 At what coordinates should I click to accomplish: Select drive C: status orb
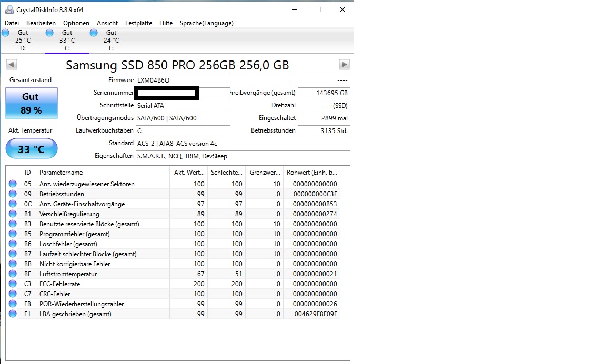(49, 33)
